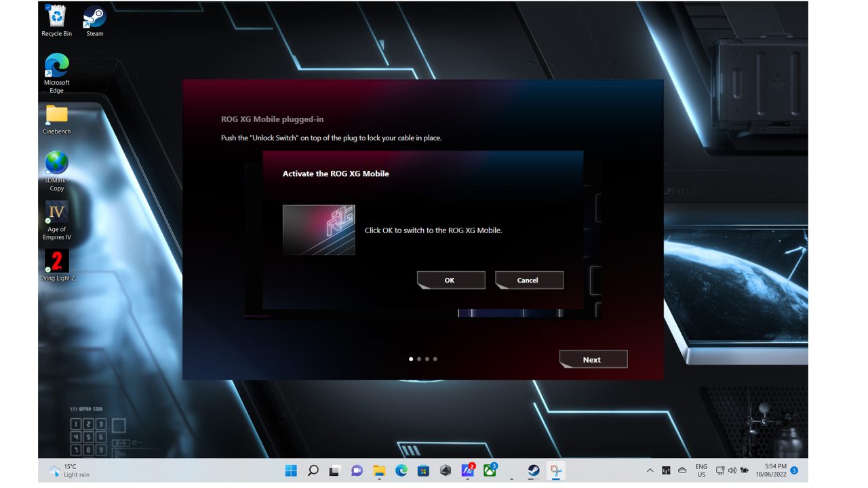This screenshot has height=488, width=868.
Task: Open the ENG US language switcher
Action: [x=701, y=470]
